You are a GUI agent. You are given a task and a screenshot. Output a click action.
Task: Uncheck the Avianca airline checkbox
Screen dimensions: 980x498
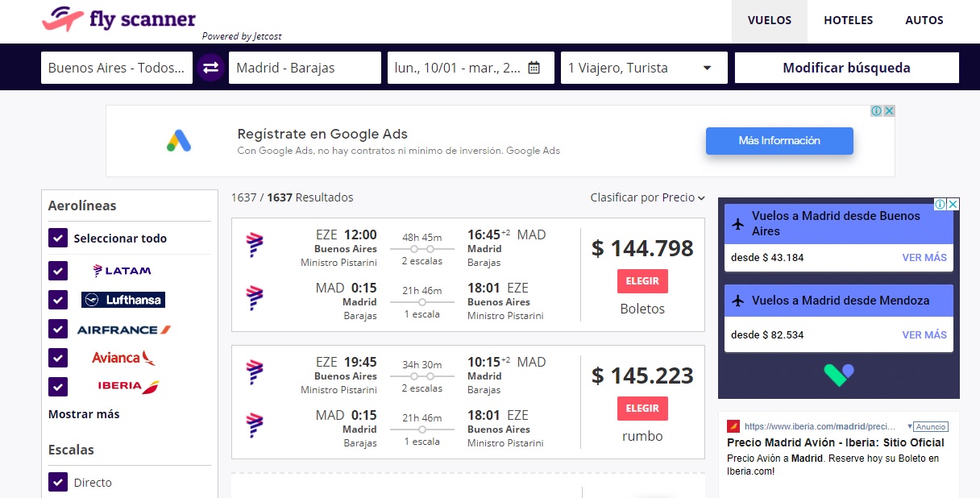click(x=58, y=358)
